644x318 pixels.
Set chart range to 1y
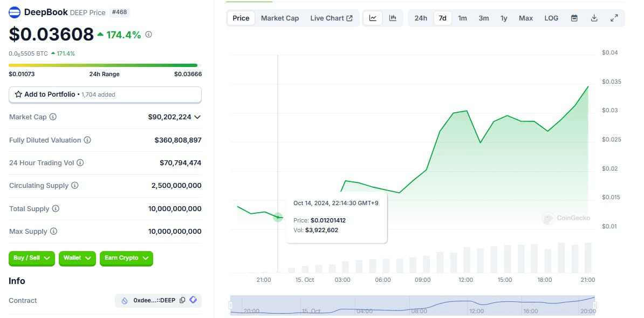tap(504, 18)
